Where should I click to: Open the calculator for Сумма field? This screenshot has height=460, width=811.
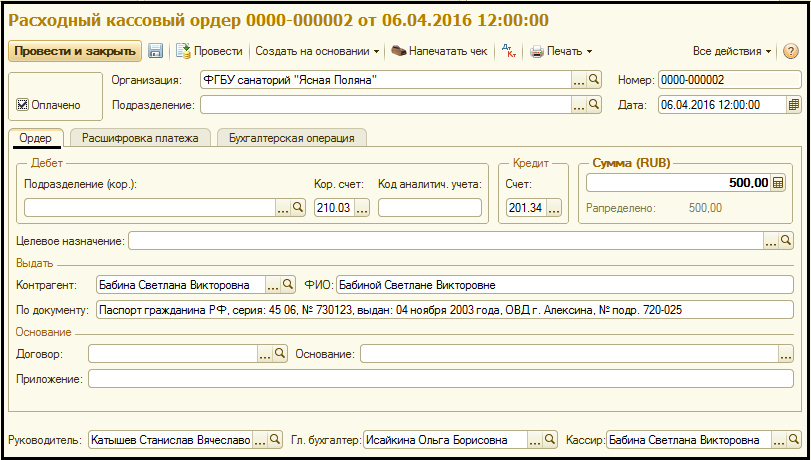[x=778, y=183]
